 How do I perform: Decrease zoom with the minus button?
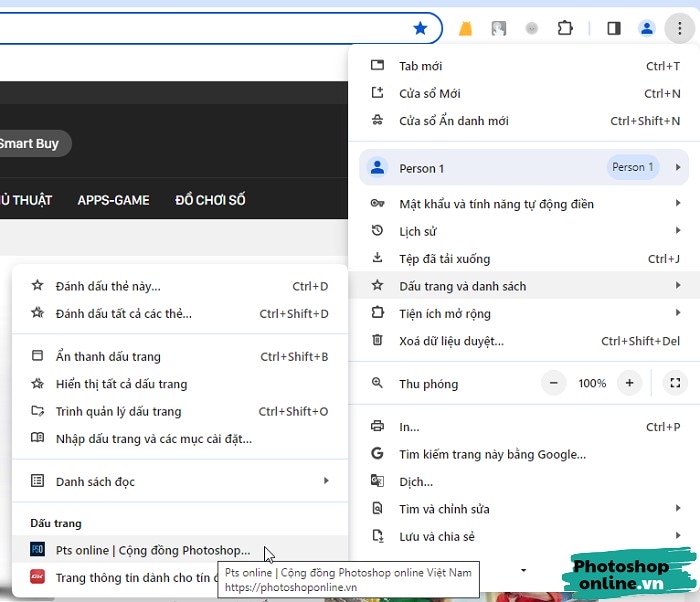pos(554,383)
